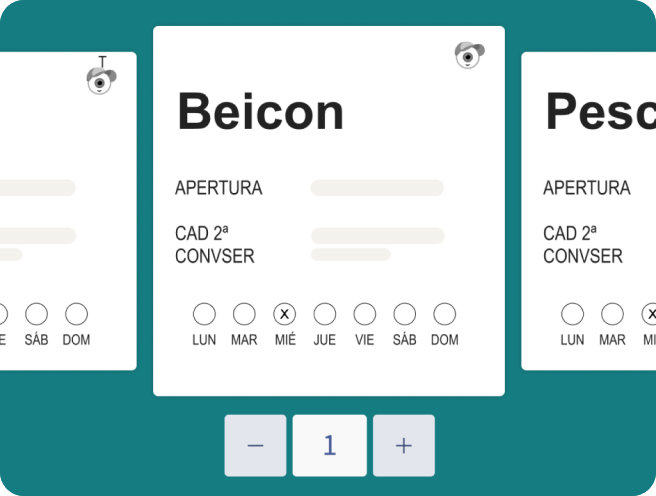Select the DOM circle on the left card
Screen dimensions: 656x496
point(76,314)
